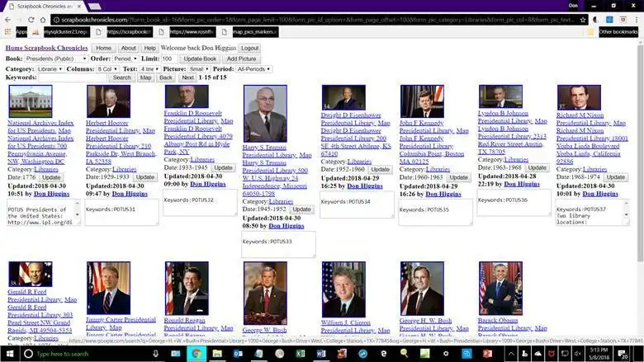Image resolution: width=644 pixels, height=362 pixels.
Task: Open the new tab button
Action: pyautogui.click(x=95, y=6)
